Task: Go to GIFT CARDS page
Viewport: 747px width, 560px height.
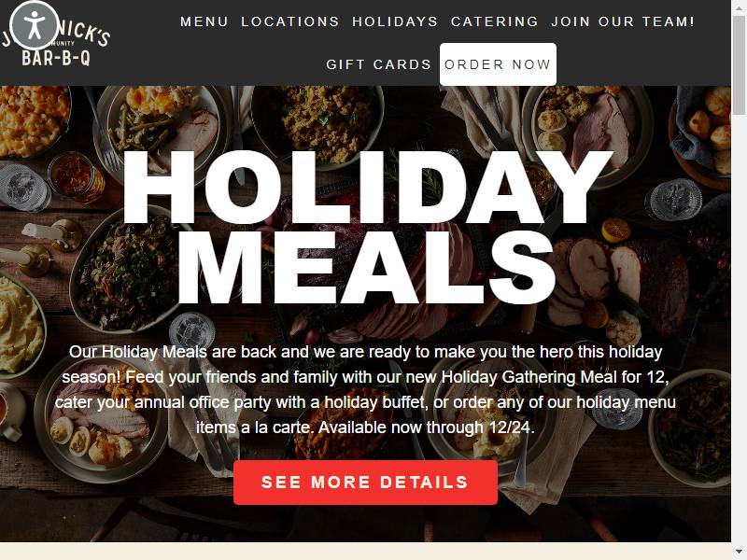Action: point(378,64)
